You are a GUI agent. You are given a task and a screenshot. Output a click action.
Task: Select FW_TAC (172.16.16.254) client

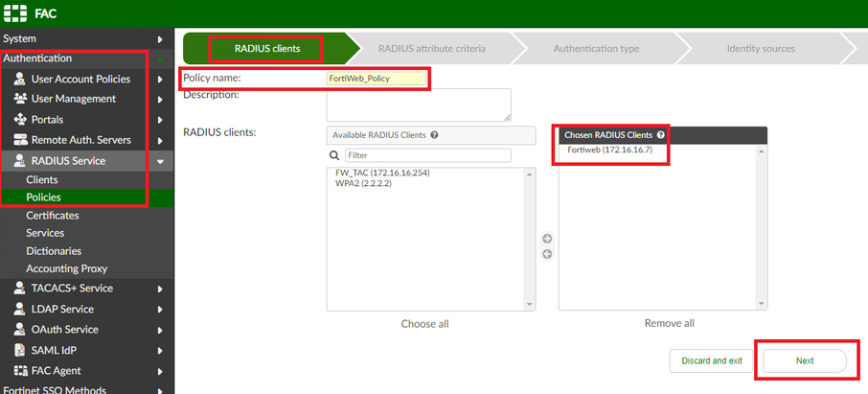coord(382,173)
